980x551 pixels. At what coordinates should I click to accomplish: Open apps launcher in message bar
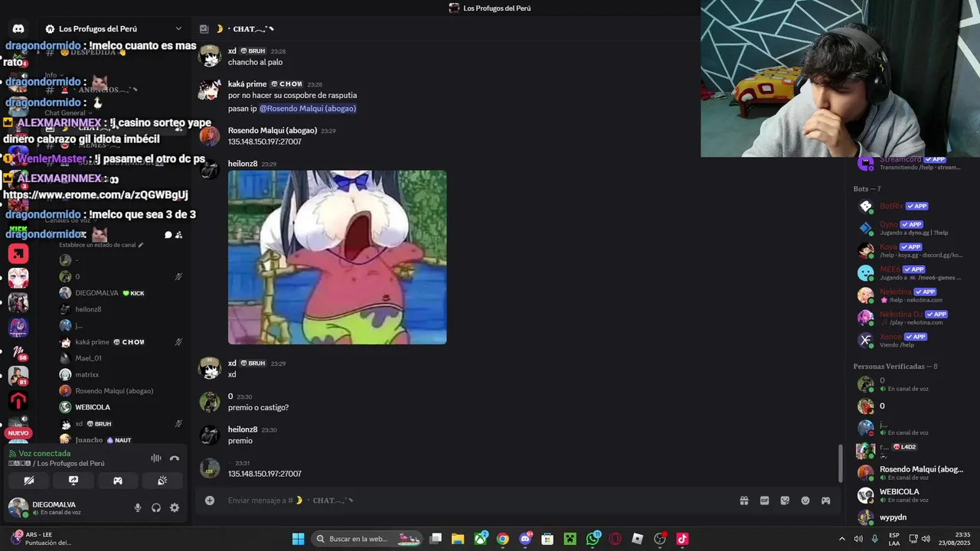[x=826, y=500]
